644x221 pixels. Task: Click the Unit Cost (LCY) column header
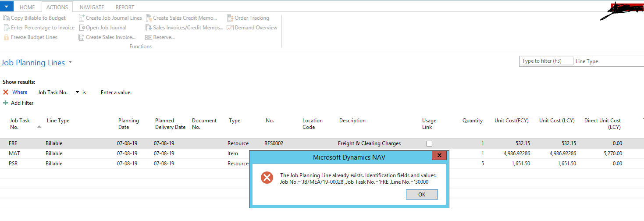[x=557, y=121]
